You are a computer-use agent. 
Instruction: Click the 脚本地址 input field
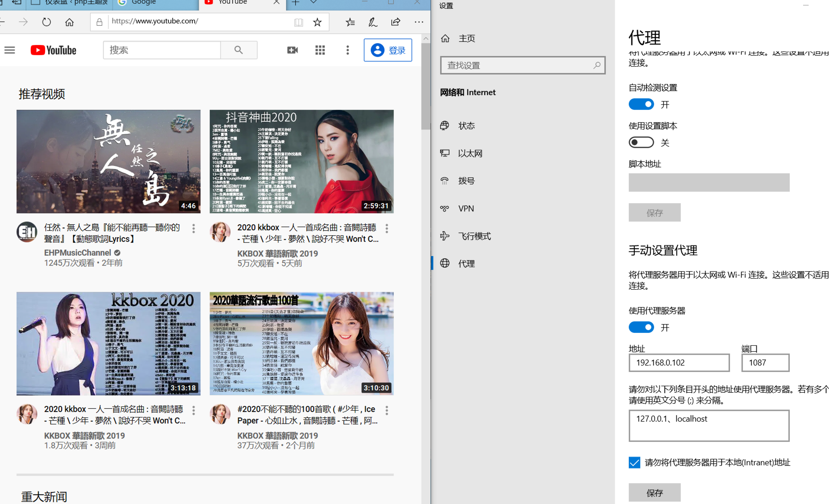(x=709, y=183)
